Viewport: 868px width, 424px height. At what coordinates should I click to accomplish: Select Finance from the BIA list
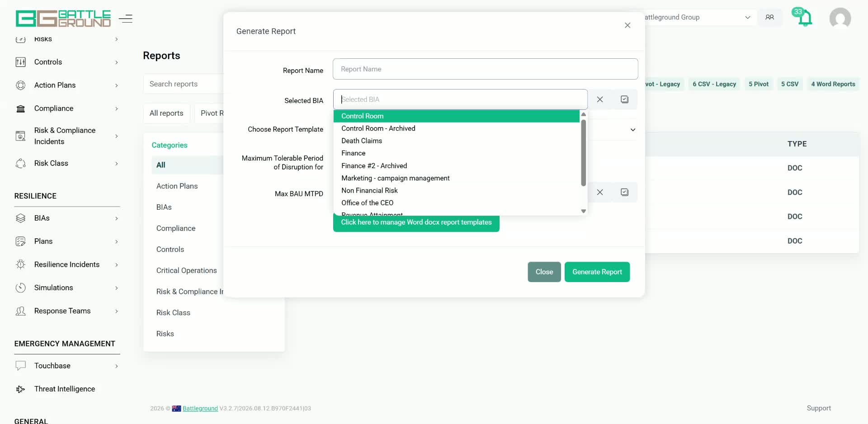pos(457,153)
